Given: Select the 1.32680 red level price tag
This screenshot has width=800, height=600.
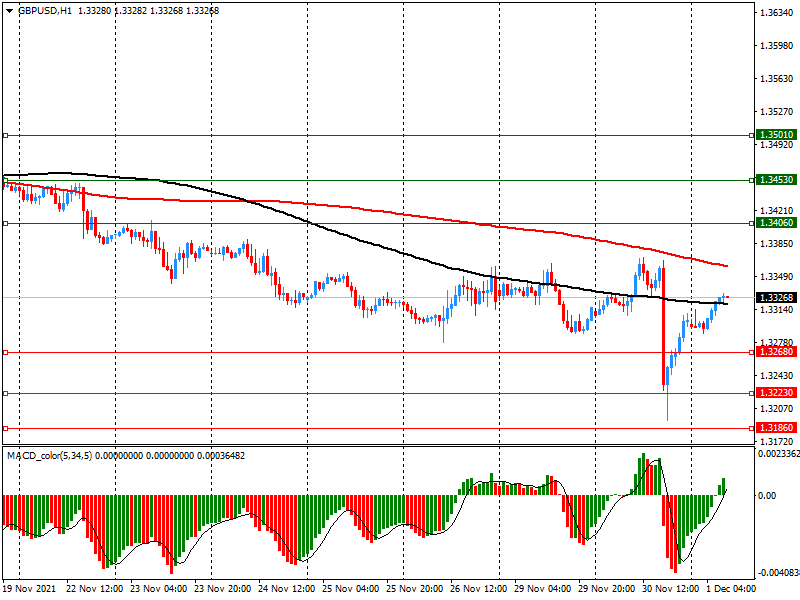Looking at the screenshot, I should click(x=776, y=352).
